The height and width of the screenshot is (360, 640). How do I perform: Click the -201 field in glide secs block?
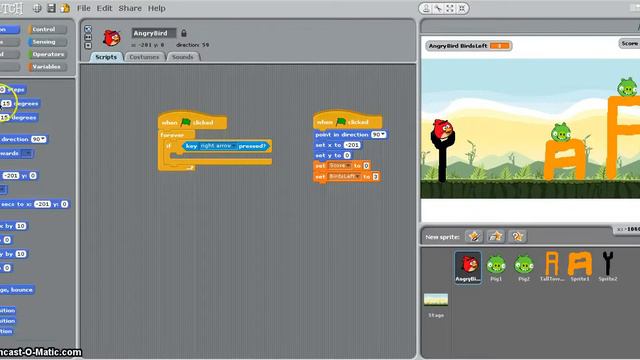[42, 204]
